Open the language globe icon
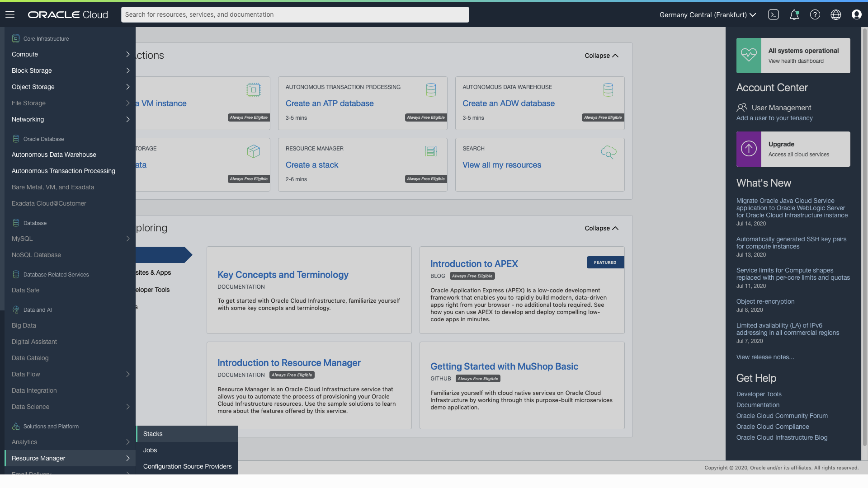 coord(836,14)
